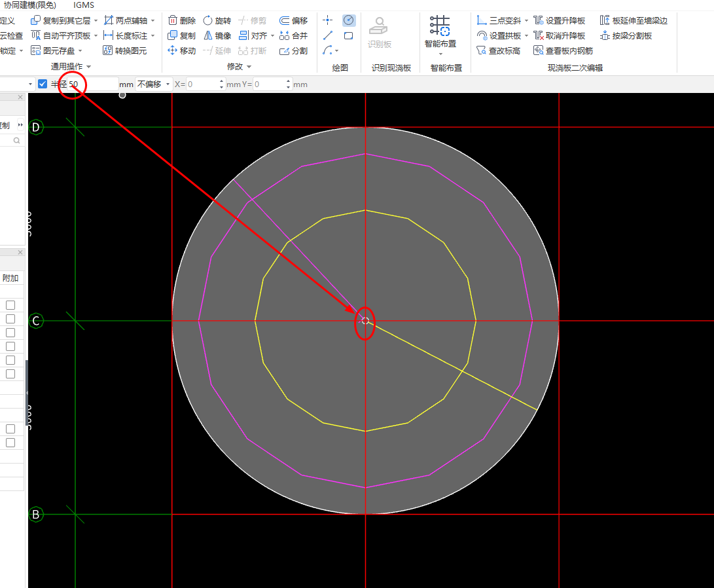
Task: Select the line draw tool in 绘图
Action: pyautogui.click(x=327, y=35)
